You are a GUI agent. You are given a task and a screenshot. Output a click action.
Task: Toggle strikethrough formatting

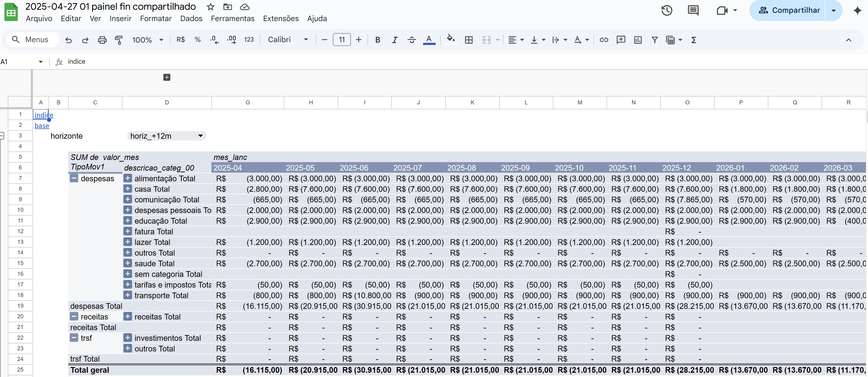coord(412,40)
